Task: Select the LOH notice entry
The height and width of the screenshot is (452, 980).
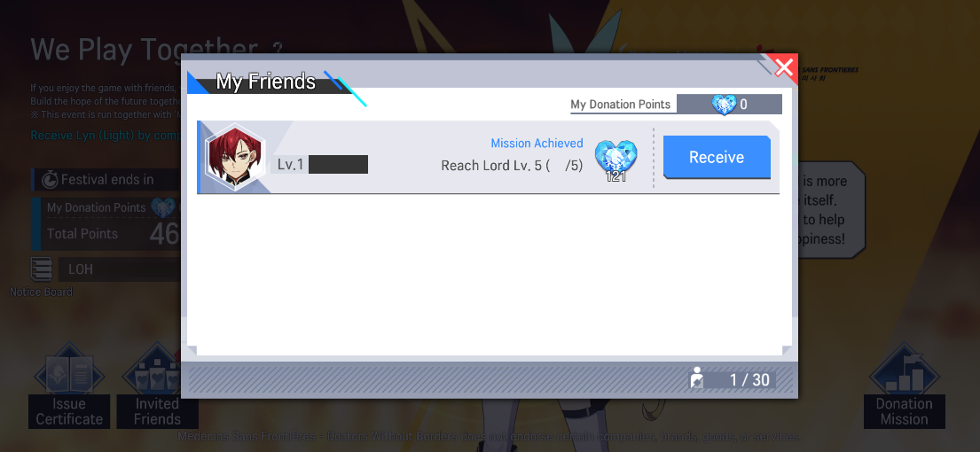Action: click(119, 270)
